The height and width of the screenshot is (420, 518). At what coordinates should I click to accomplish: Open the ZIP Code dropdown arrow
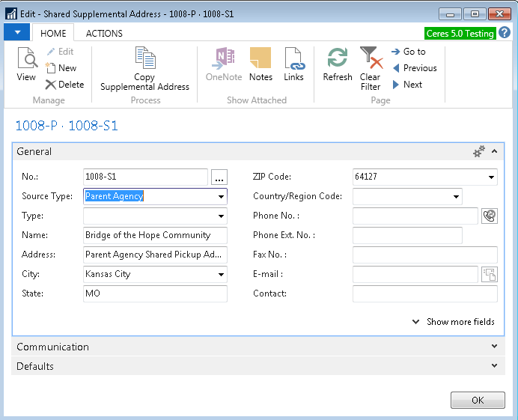tap(491, 177)
